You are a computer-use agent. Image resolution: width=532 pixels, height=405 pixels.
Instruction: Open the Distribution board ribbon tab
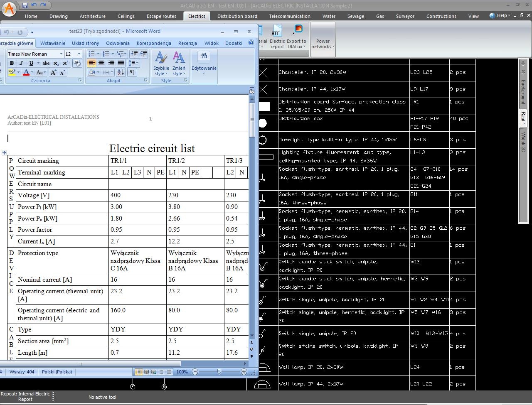pos(237,16)
